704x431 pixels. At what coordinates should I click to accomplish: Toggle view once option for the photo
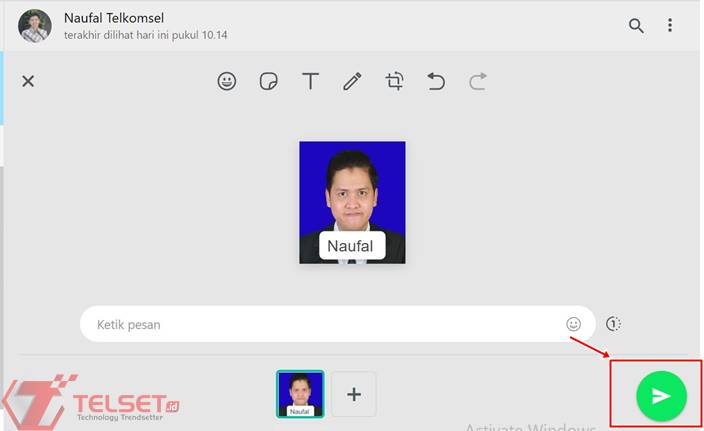click(x=613, y=324)
